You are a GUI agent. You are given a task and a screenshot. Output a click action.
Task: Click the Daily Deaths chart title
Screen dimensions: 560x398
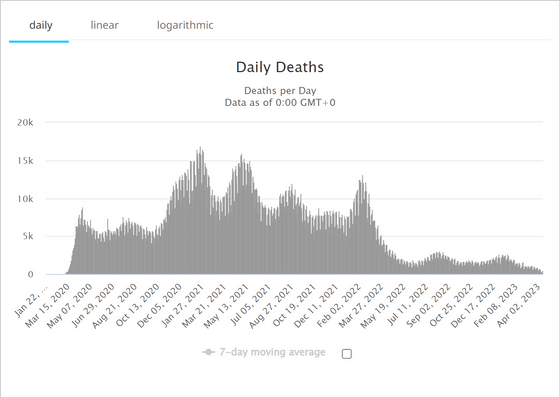pos(280,67)
